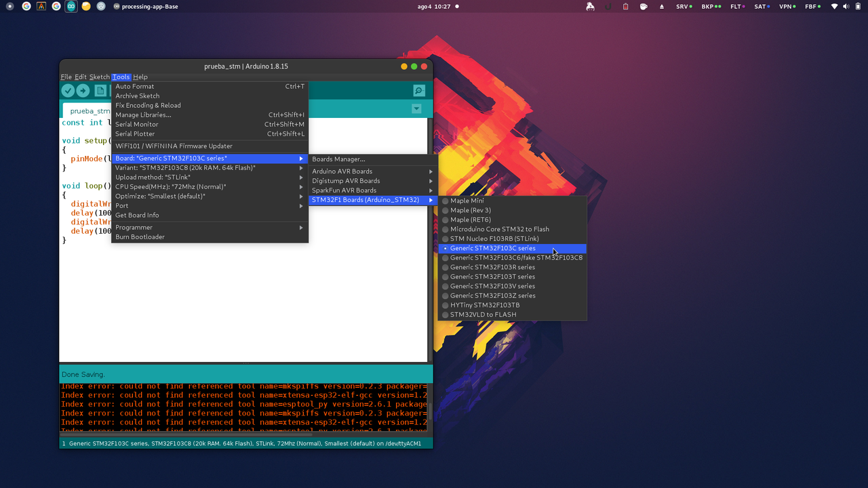
Task: Choose Generic STM32F103C6/fake STM32F103C8 board
Action: tap(513, 258)
